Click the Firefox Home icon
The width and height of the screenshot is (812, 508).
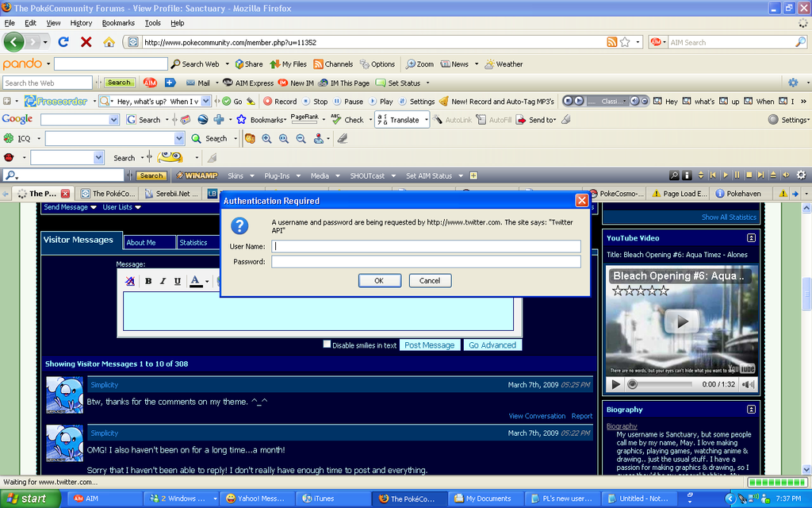pyautogui.click(x=109, y=42)
